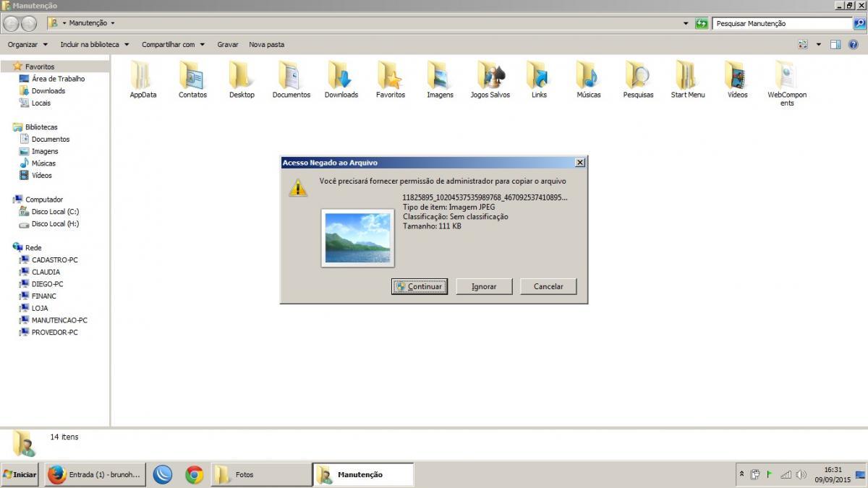This screenshot has width=868, height=488.
Task: Select Downloads in the sidebar
Action: tap(48, 91)
